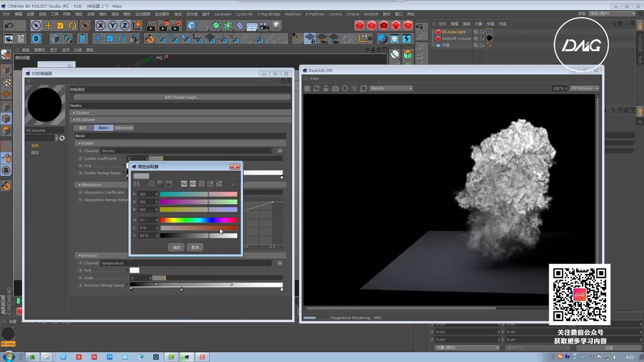Toggle Emission Tint animation radio dot
This screenshot has height=362, width=644.
80,270
